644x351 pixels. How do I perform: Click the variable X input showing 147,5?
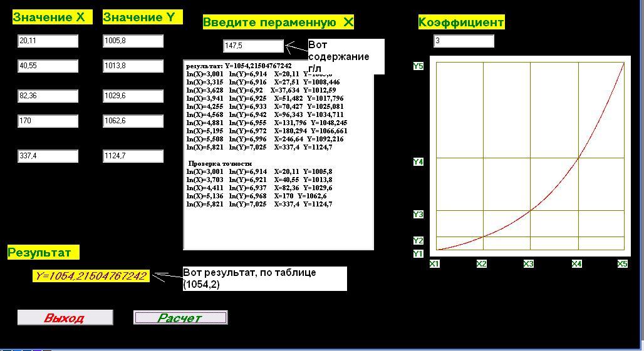pos(253,46)
